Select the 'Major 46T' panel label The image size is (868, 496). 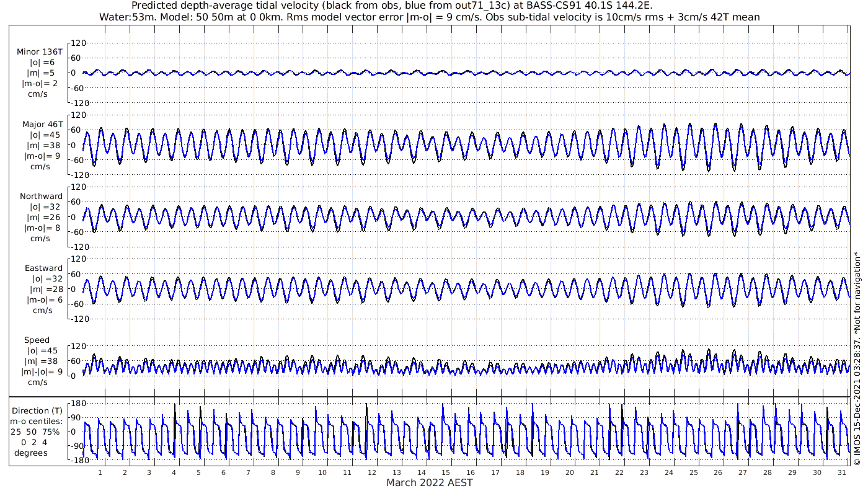pos(42,124)
